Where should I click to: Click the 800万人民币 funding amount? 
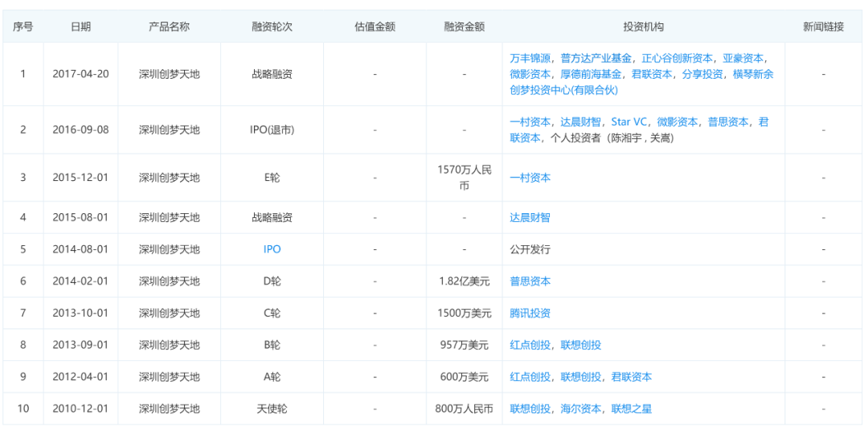[x=465, y=409]
